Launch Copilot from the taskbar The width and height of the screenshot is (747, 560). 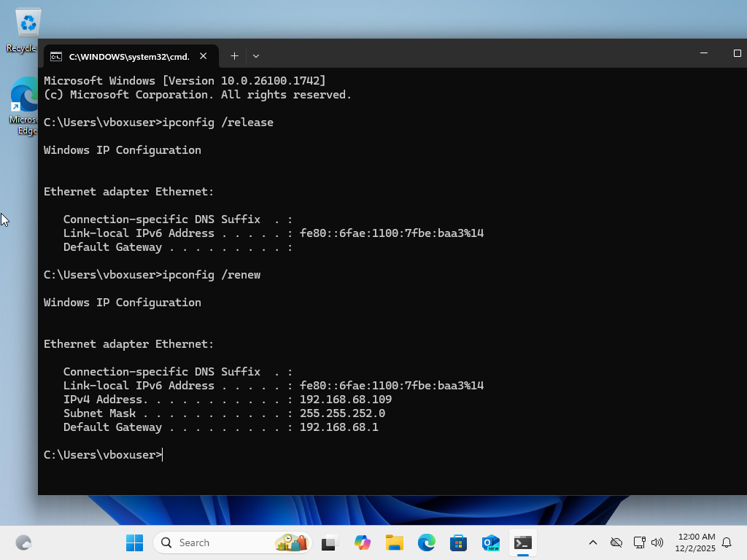[363, 542]
